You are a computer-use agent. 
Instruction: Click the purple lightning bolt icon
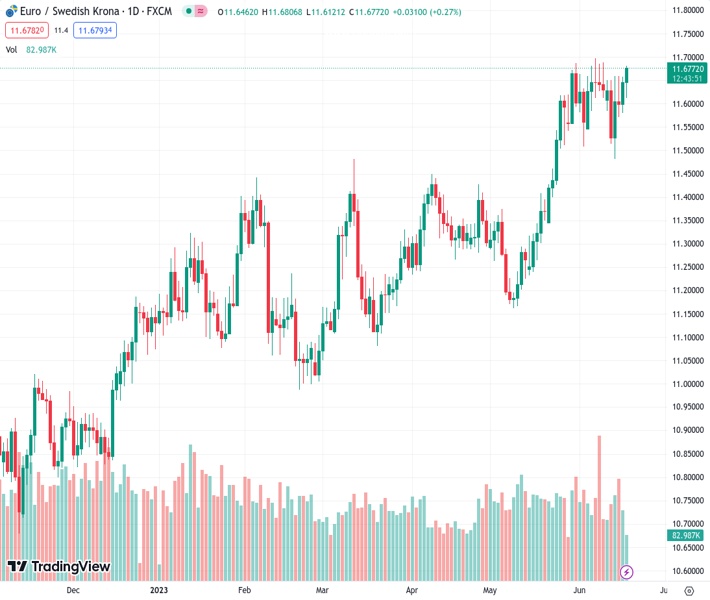point(627,572)
